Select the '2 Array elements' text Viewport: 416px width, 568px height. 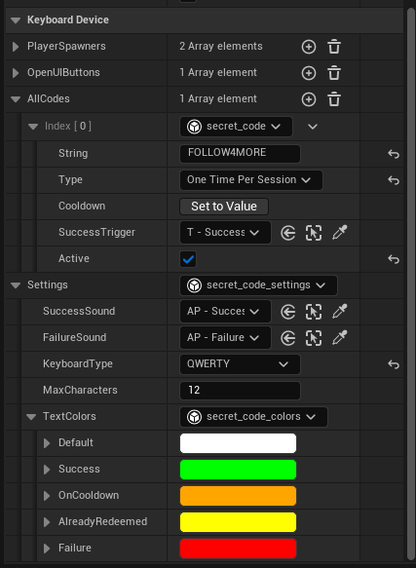tap(221, 46)
